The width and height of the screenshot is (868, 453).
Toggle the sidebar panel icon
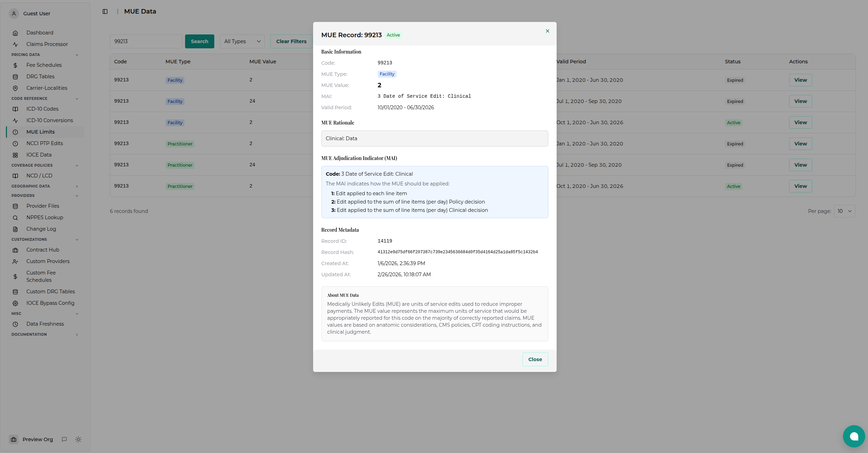pos(105,11)
